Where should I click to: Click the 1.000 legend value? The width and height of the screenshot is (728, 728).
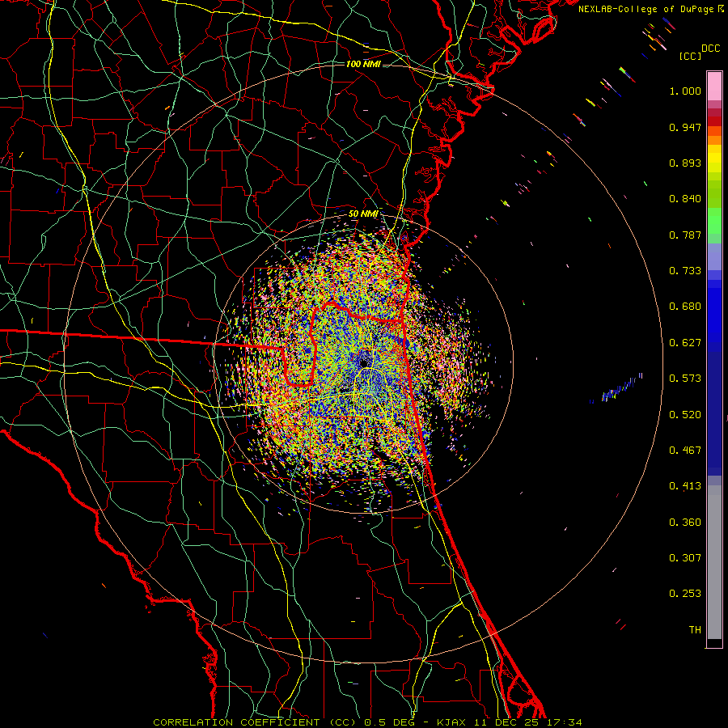coord(685,91)
